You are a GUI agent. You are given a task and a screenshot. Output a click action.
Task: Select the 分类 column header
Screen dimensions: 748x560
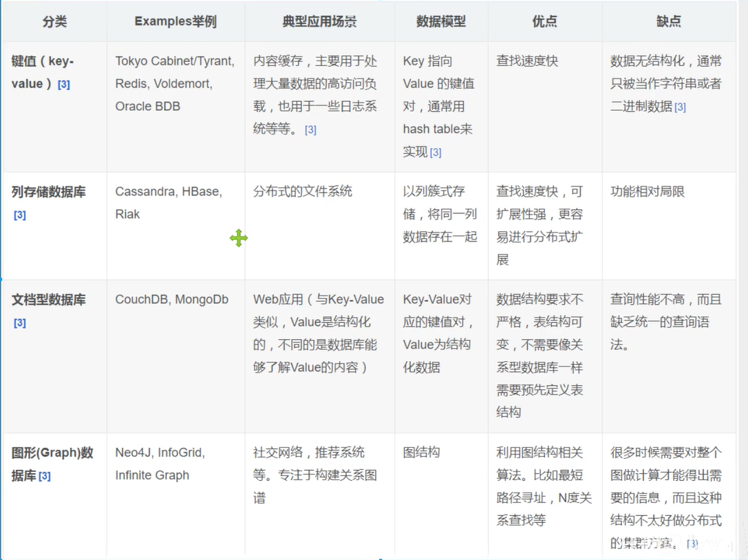point(53,21)
